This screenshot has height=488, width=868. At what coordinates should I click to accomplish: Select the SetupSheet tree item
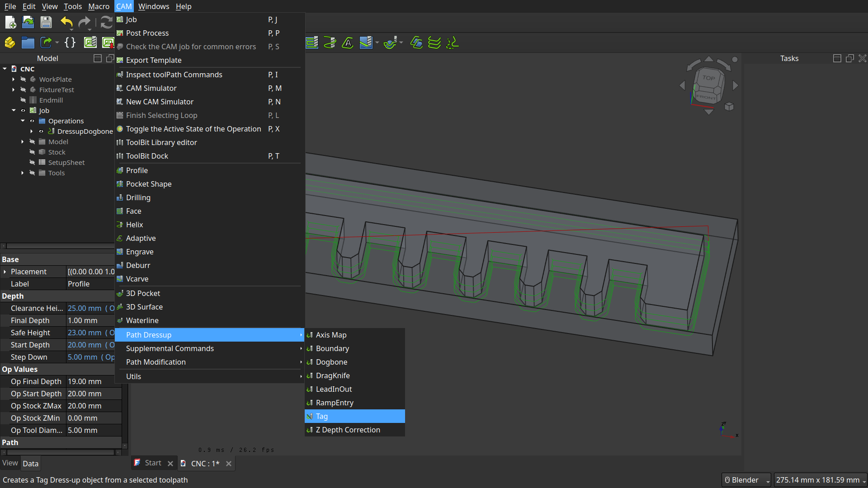pyautogui.click(x=66, y=162)
